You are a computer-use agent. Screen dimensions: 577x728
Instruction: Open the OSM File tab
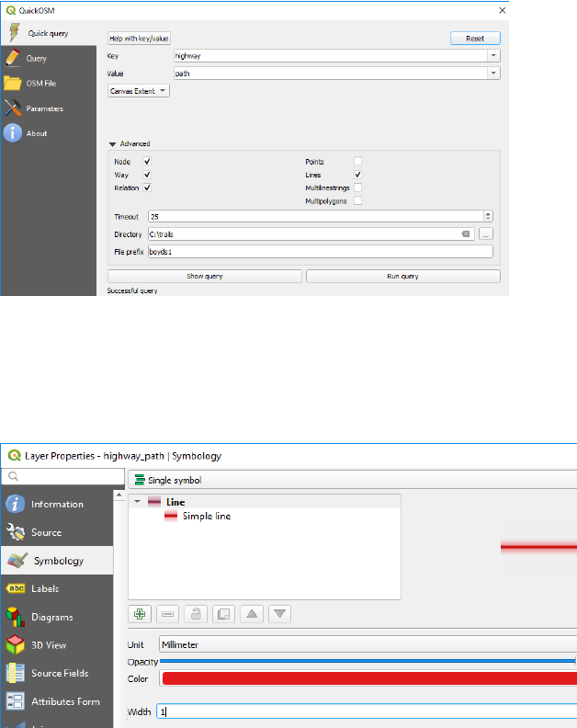click(49, 84)
